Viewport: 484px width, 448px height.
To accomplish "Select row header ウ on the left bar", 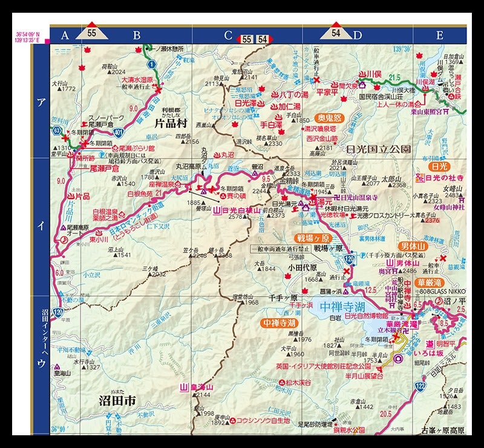I will coord(41,364).
